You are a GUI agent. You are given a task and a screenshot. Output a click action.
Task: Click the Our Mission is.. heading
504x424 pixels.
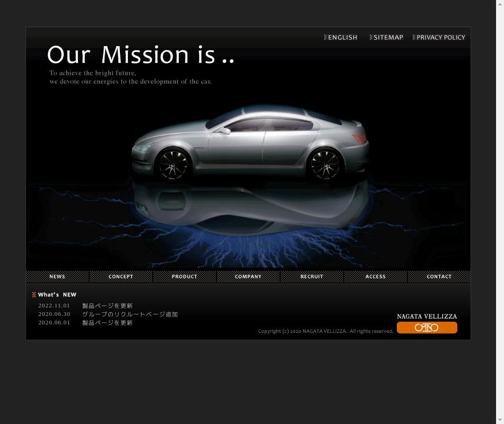pos(141,55)
